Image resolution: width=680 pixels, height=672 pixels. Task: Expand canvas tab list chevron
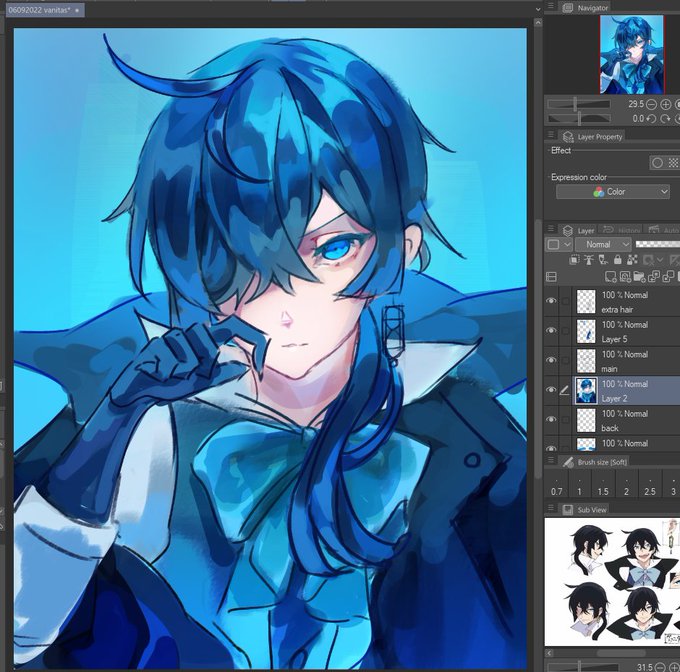coord(538,9)
